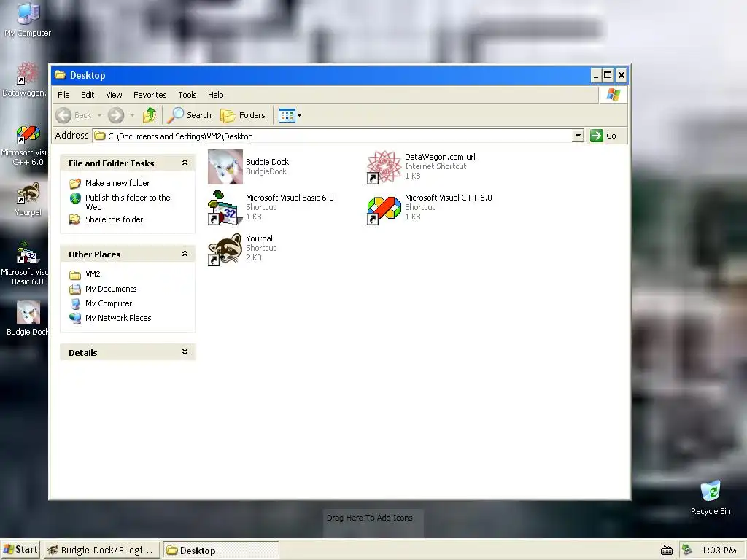
Task: Open the Help menu
Action: tap(215, 95)
